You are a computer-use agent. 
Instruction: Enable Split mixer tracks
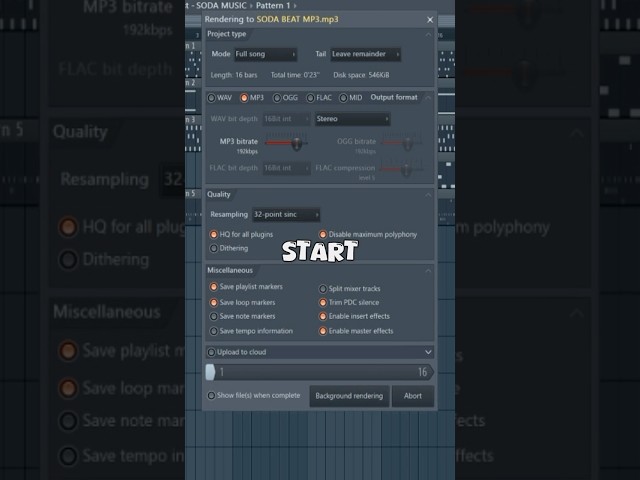(323, 289)
